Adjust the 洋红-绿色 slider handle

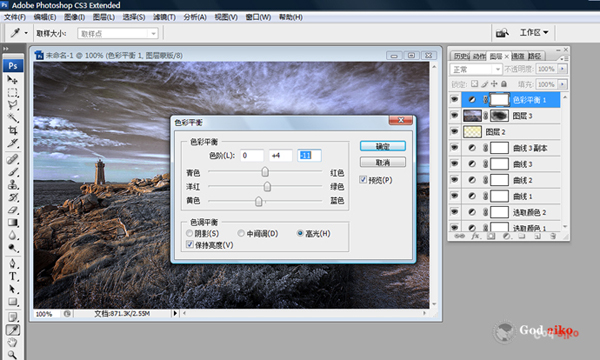pyautogui.click(x=267, y=186)
